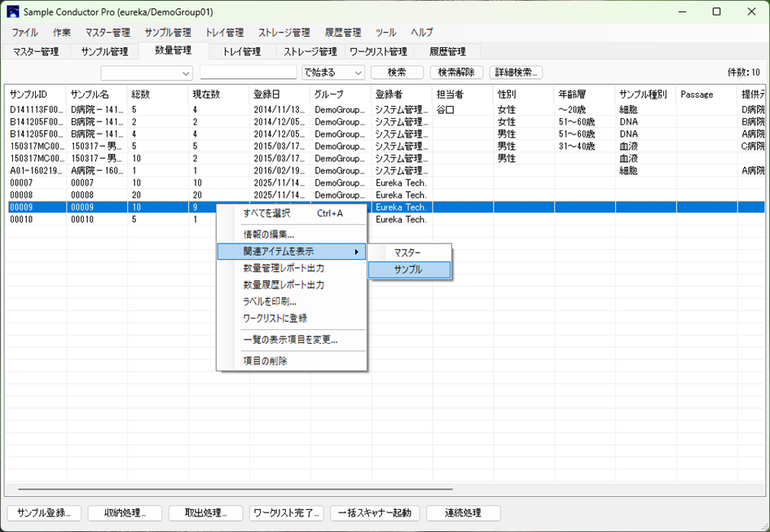This screenshot has width=770, height=532.
Task: Select サンプル from the submenu
Action: 408,270
